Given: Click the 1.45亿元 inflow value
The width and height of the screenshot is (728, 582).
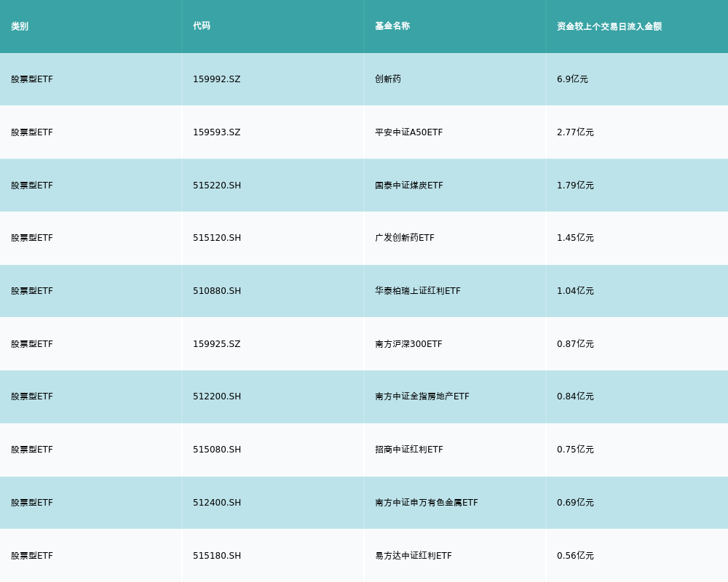Looking at the screenshot, I should (575, 238).
